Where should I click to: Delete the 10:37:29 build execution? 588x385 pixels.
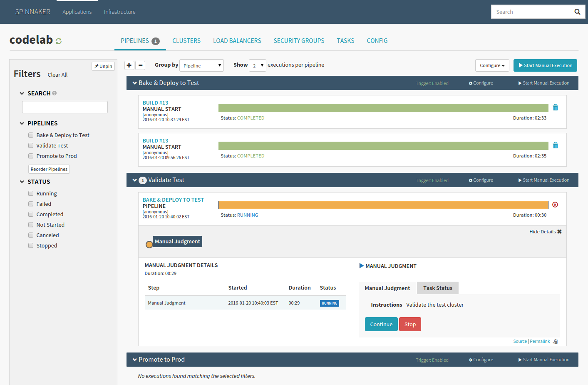(555, 107)
